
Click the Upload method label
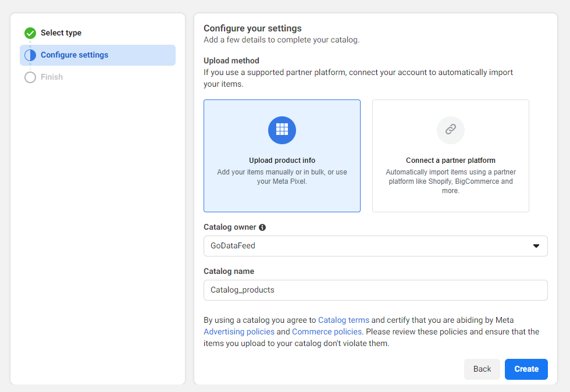pyautogui.click(x=231, y=60)
